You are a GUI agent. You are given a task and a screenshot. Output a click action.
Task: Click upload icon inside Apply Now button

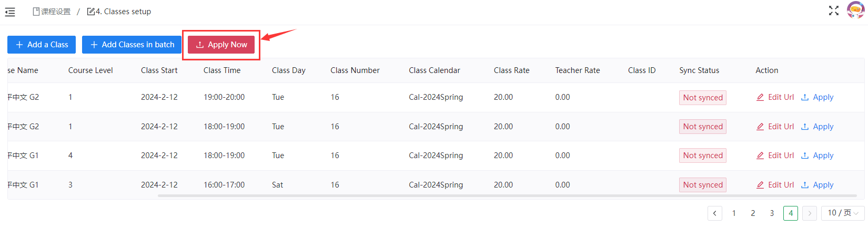pyautogui.click(x=200, y=45)
